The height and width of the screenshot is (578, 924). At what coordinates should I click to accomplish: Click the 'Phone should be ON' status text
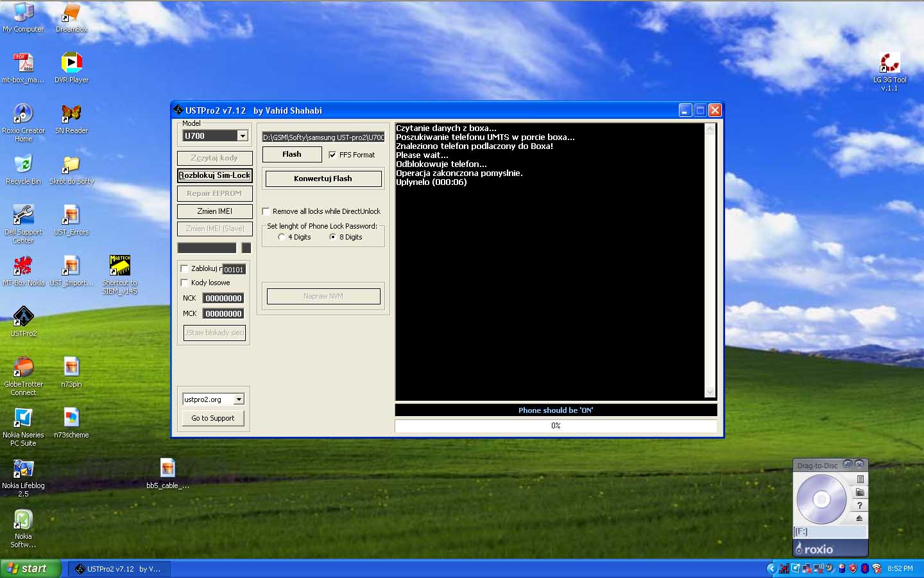556,410
